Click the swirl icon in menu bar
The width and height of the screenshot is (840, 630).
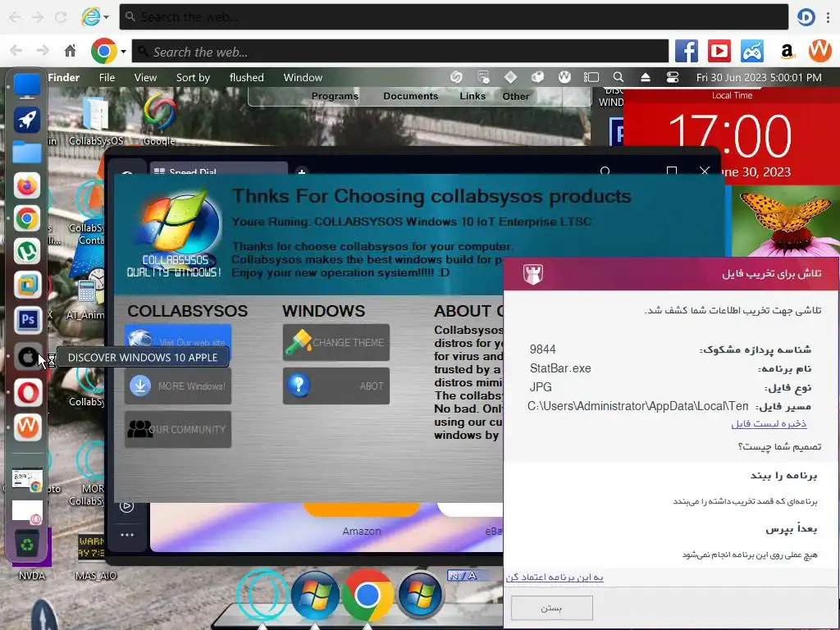(456, 77)
